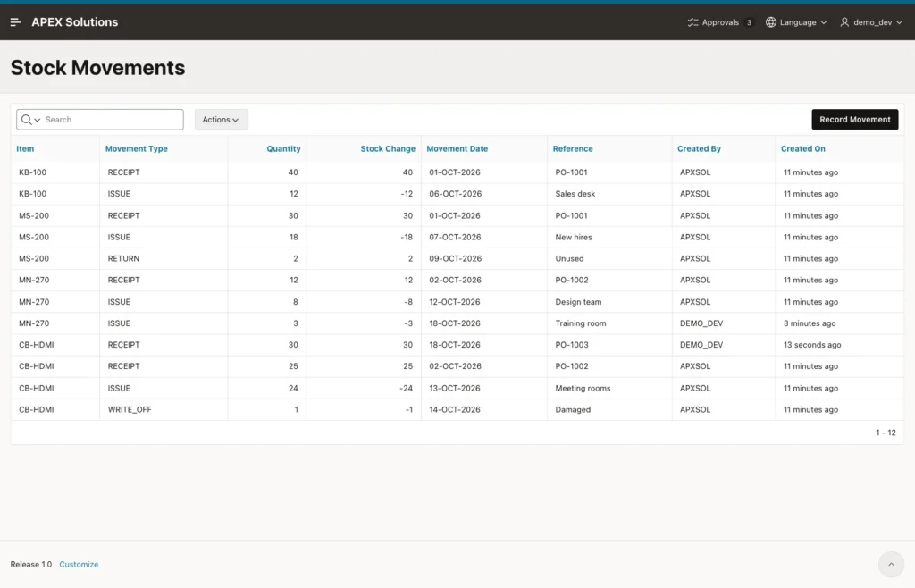Expand search column selector chevron

[x=38, y=120]
